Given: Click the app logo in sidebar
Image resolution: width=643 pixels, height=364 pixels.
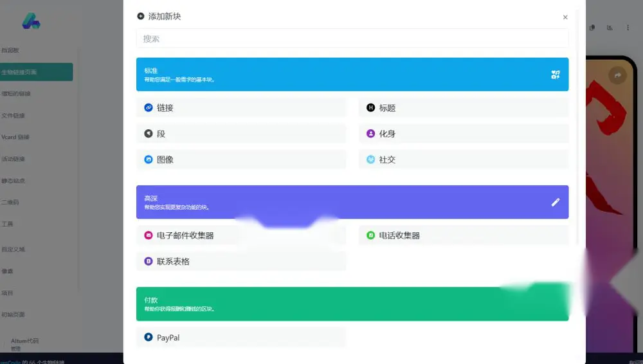Looking at the screenshot, I should pos(31,21).
